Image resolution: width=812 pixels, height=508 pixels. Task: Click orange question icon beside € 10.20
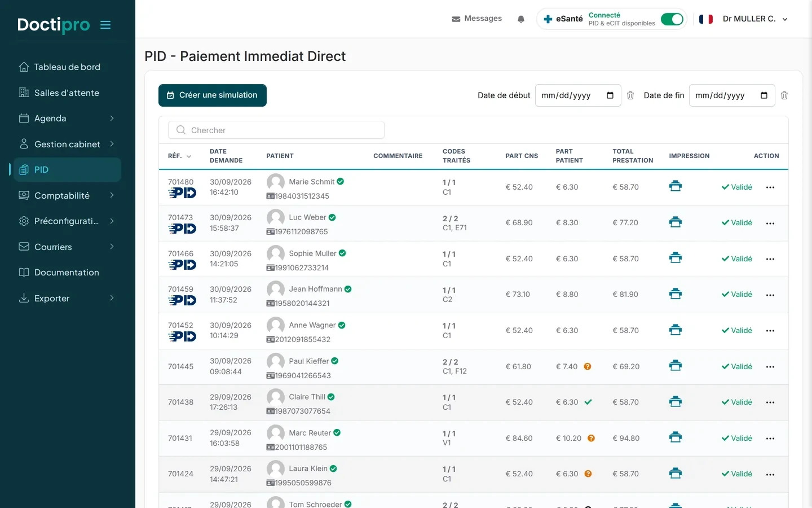tap(591, 439)
